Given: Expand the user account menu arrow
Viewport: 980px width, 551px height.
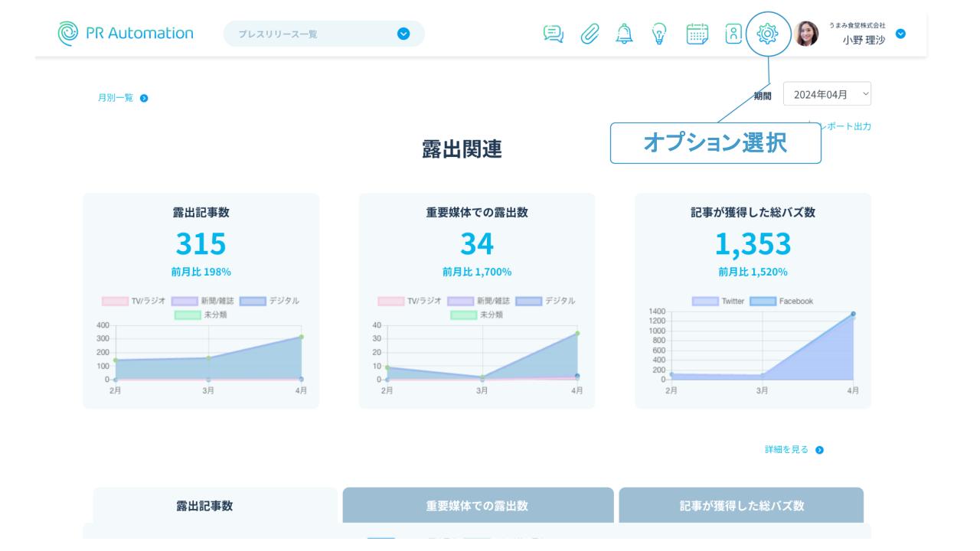Looking at the screenshot, I should (x=900, y=34).
